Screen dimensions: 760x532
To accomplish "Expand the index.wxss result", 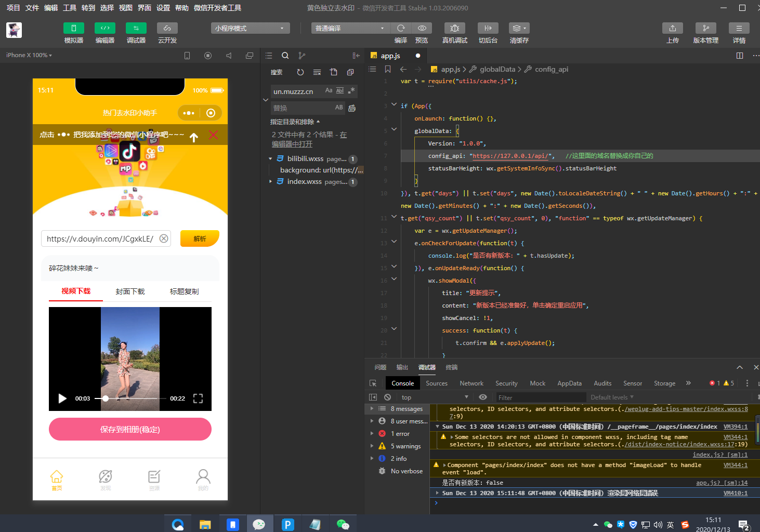I will (270, 182).
